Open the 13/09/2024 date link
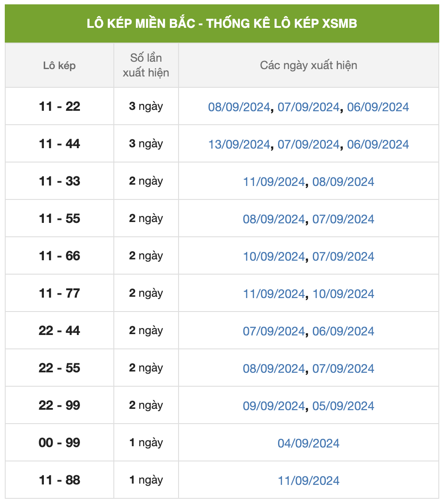The height and width of the screenshot is (504, 444). tap(239, 144)
